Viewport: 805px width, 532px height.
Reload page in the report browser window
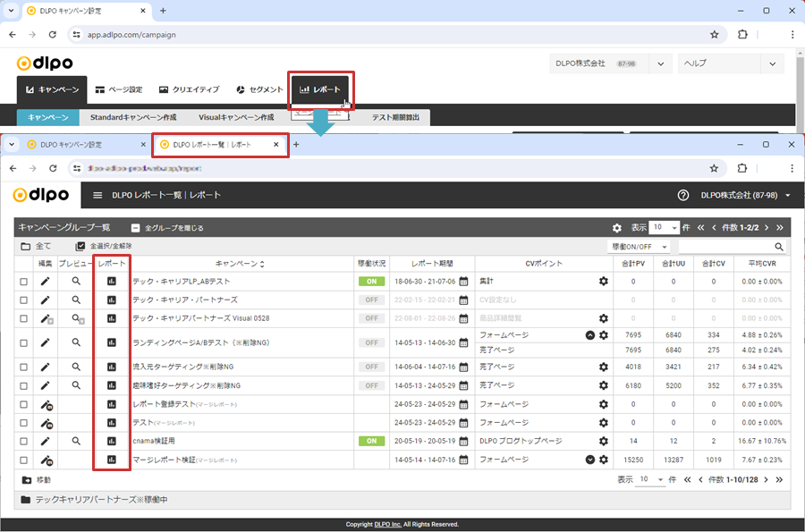tap(53, 168)
